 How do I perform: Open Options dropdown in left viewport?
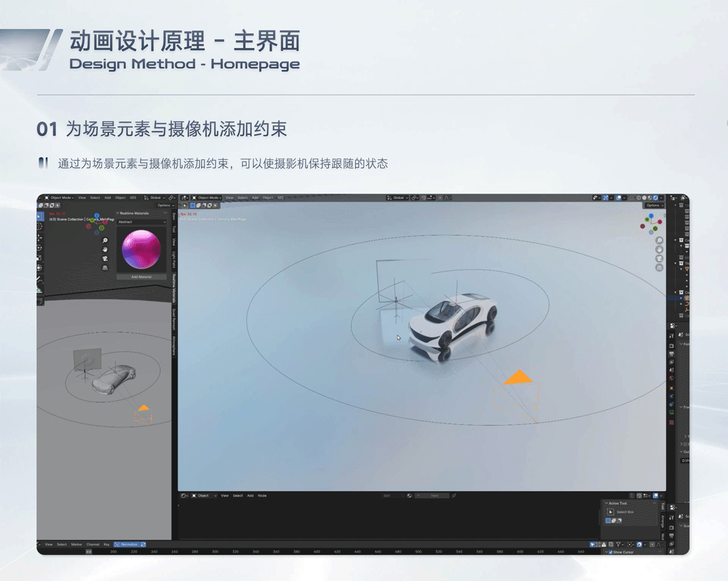[x=166, y=205]
